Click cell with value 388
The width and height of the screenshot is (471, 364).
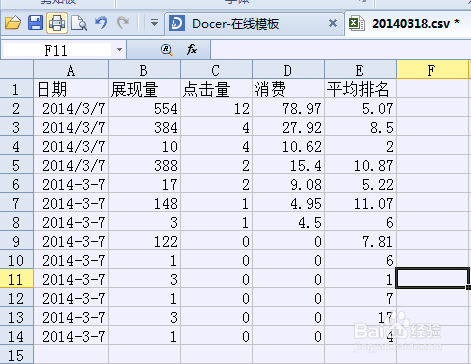pyautogui.click(x=144, y=165)
